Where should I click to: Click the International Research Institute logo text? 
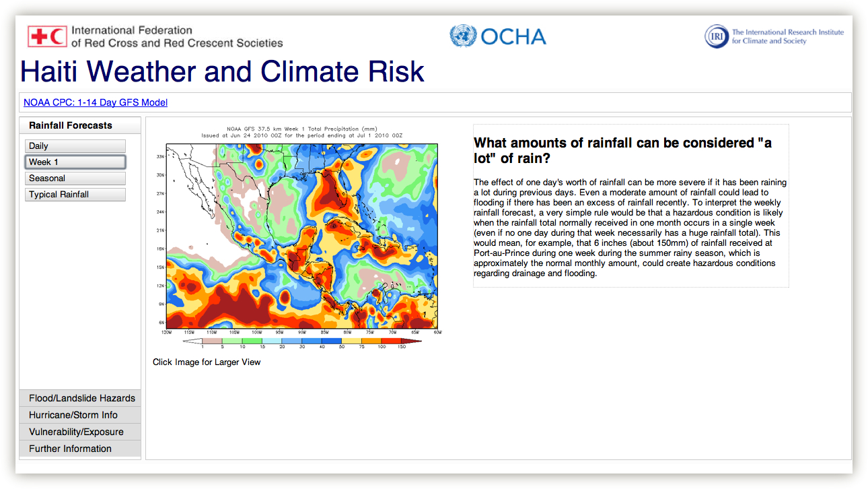point(787,36)
